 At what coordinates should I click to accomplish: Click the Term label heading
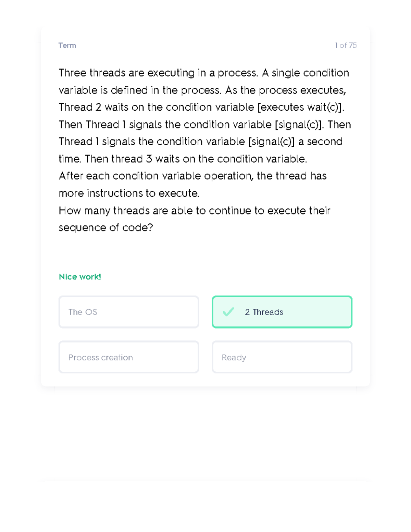pos(67,45)
